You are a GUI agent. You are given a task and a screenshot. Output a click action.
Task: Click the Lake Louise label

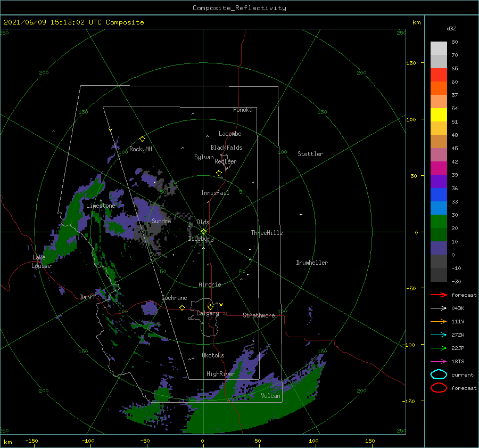(x=41, y=262)
